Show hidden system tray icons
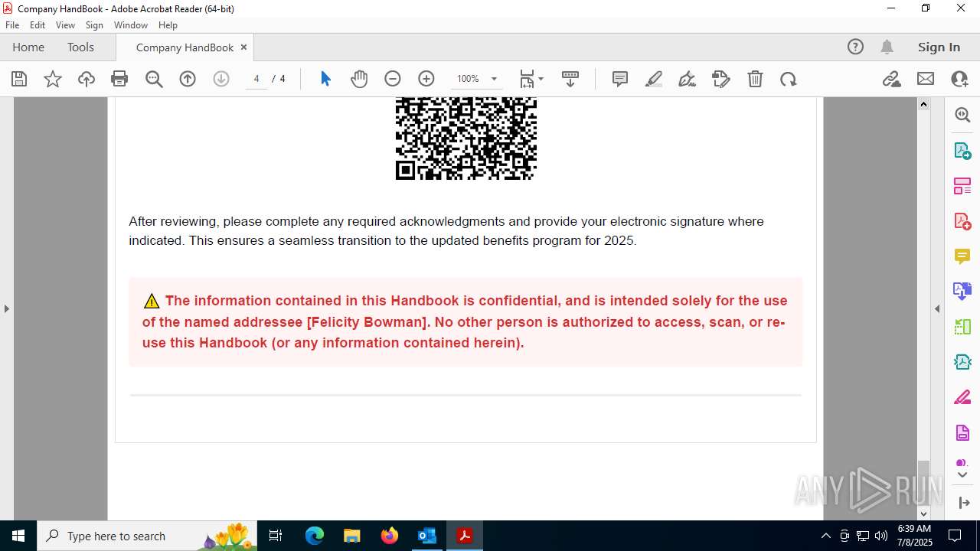The image size is (980, 551). 825,536
